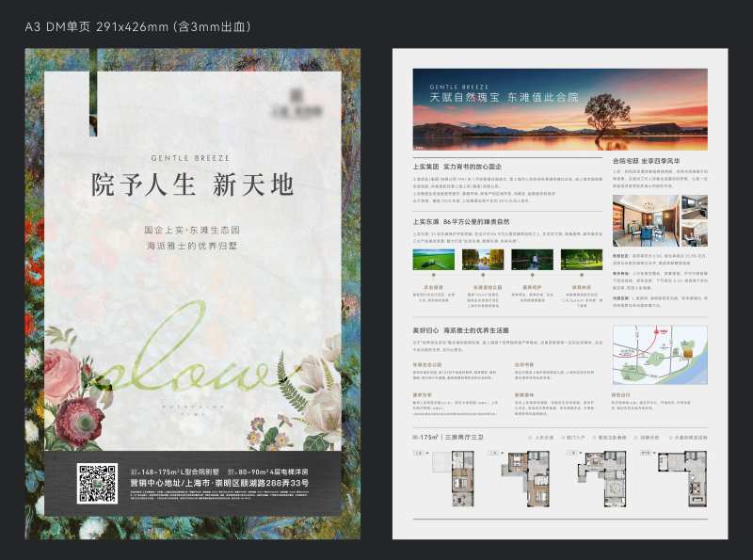Open the location map image
Screen dimensions: 753x560
coord(660,357)
